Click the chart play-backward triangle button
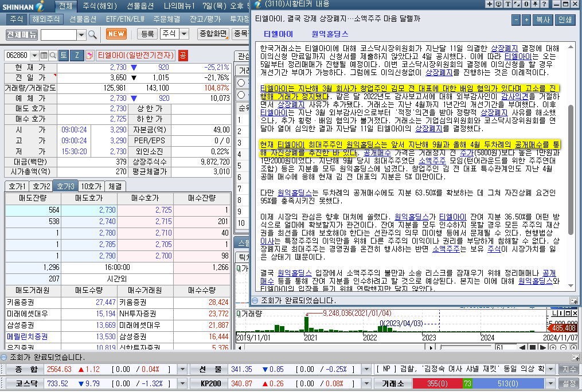Image resolution: width=582 pixels, height=392 pixels. (x=522, y=347)
